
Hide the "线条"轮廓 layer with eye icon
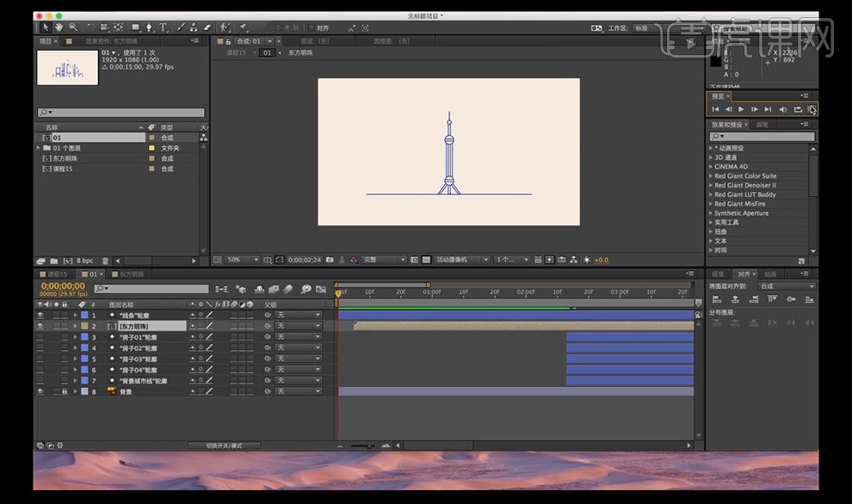(x=40, y=316)
